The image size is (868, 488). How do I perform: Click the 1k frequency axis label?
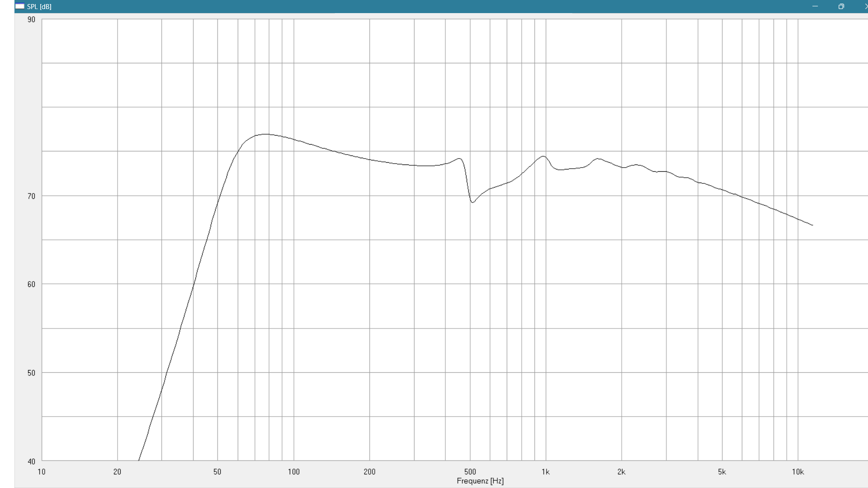tap(546, 472)
